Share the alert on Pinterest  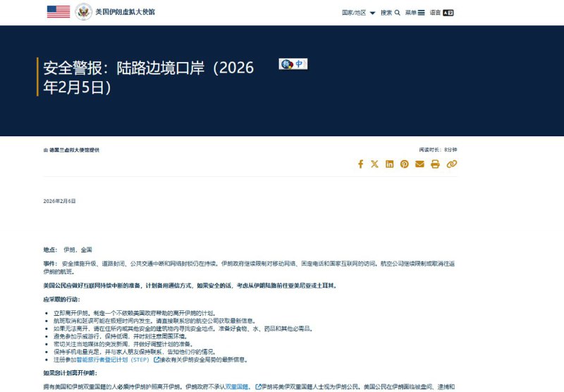coord(404,164)
